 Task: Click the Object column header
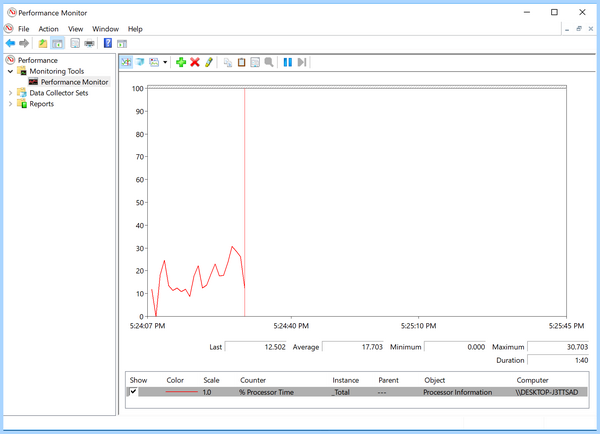(435, 380)
